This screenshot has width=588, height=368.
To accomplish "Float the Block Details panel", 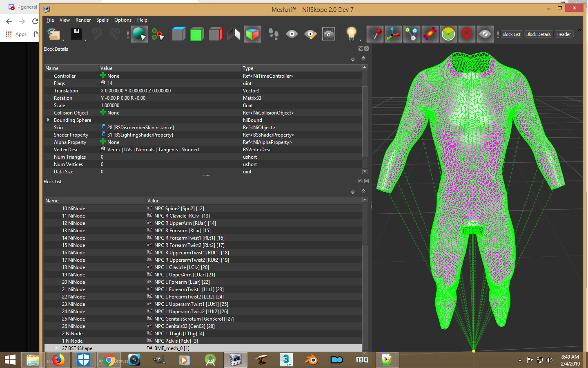I will [x=361, y=49].
